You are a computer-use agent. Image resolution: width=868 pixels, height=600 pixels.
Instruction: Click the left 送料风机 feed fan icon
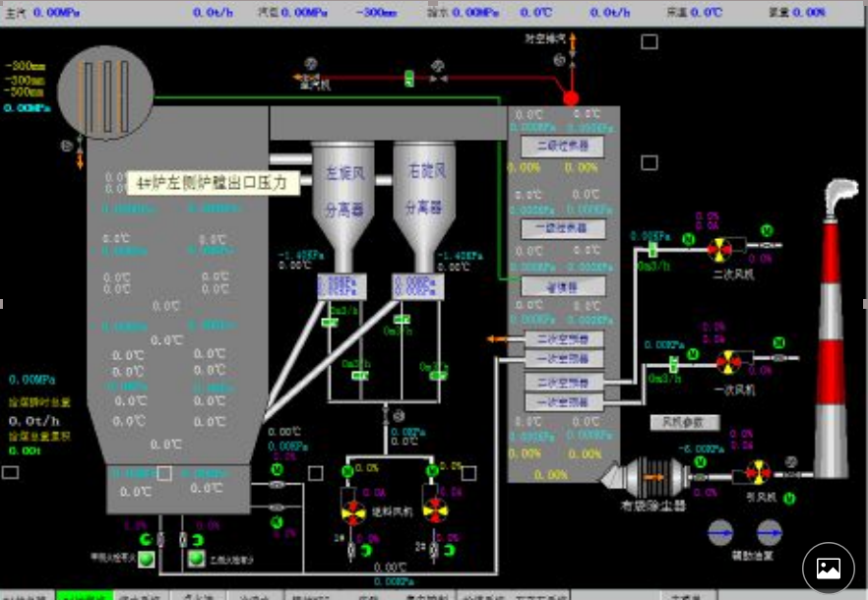pyautogui.click(x=351, y=507)
